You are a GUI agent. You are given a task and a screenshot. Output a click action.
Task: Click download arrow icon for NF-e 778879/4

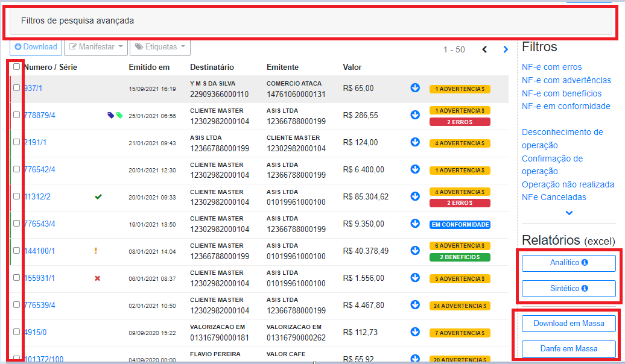point(415,115)
